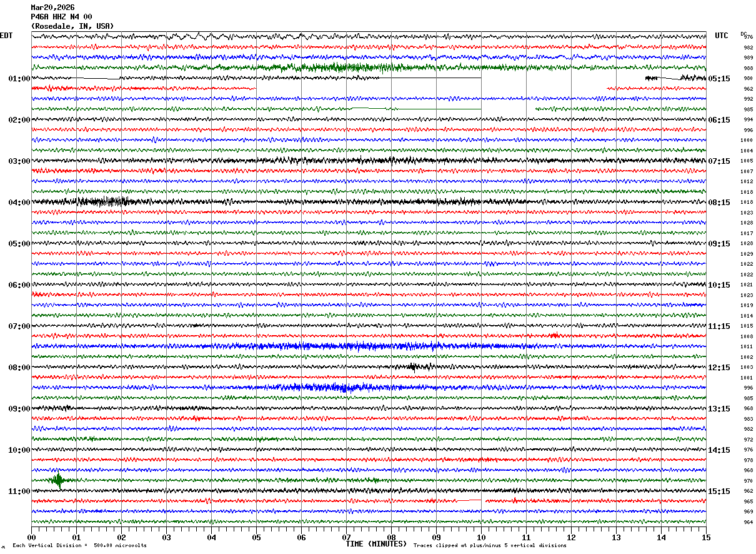This screenshot has height=554, width=756.
Task: Click the 06:15 UTC time label
Action: (719, 120)
